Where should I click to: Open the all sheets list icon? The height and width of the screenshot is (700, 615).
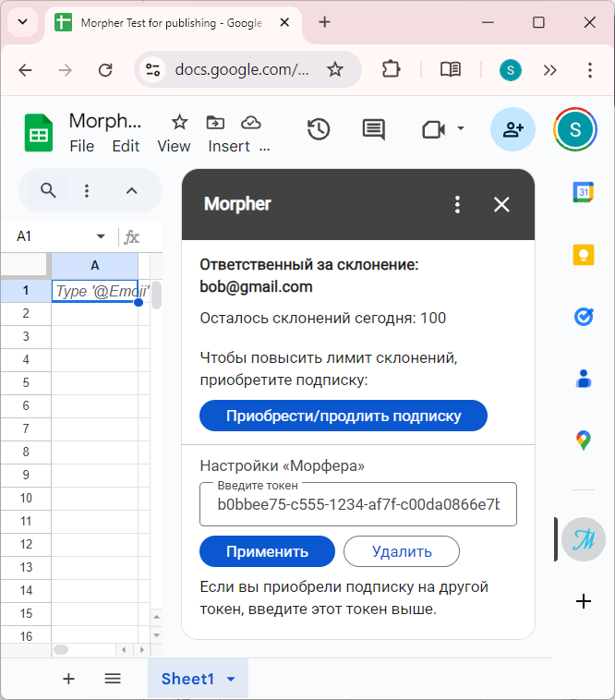coord(113,679)
